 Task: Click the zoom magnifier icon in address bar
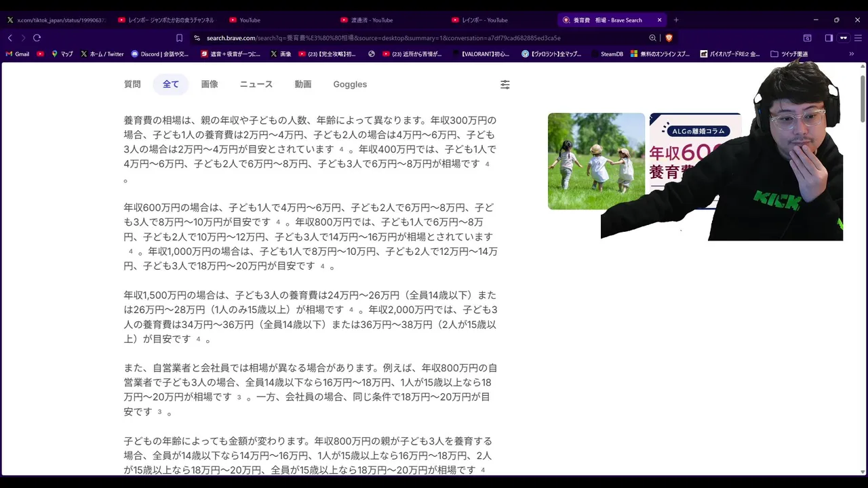[x=652, y=38]
